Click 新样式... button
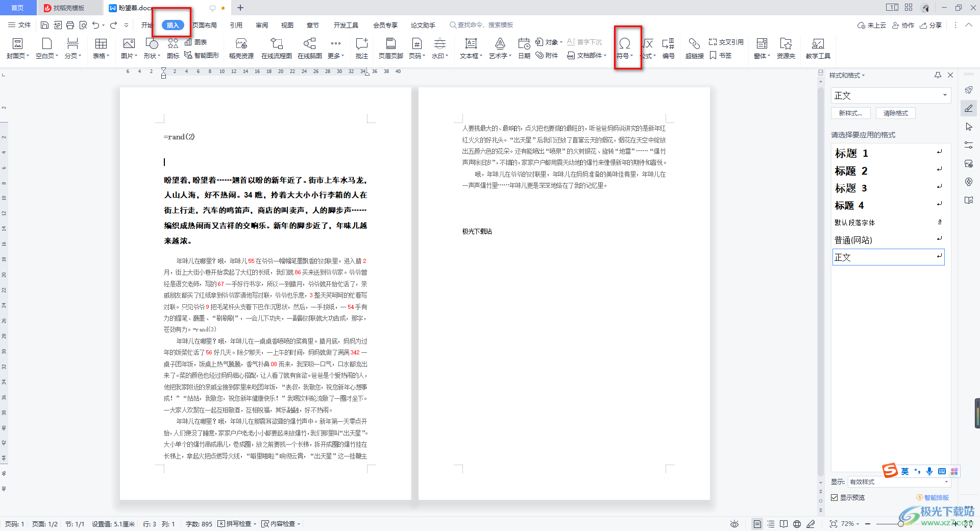The height and width of the screenshot is (531, 980). 850,113
